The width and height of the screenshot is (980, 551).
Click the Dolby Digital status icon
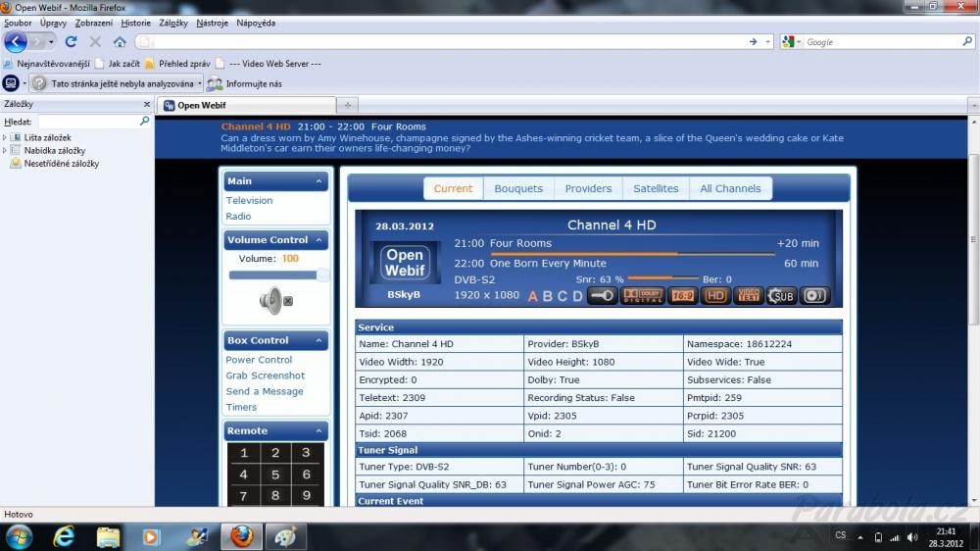coord(642,296)
